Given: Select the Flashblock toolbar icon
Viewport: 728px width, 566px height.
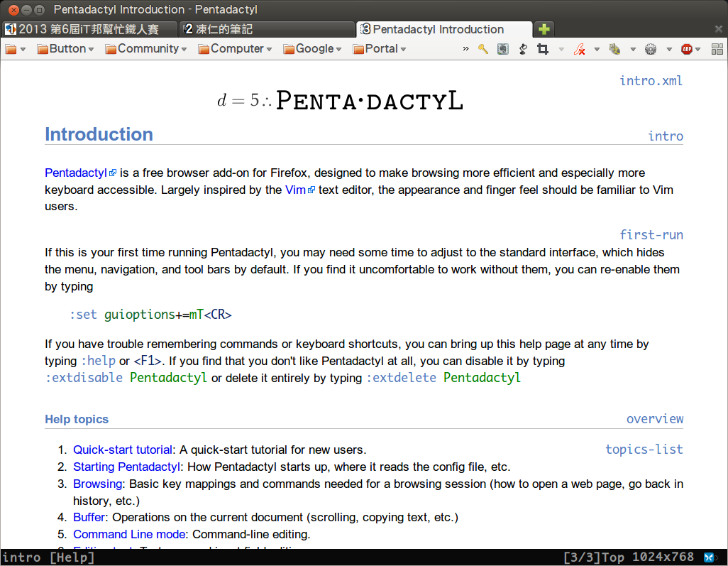Looking at the screenshot, I should [x=580, y=50].
